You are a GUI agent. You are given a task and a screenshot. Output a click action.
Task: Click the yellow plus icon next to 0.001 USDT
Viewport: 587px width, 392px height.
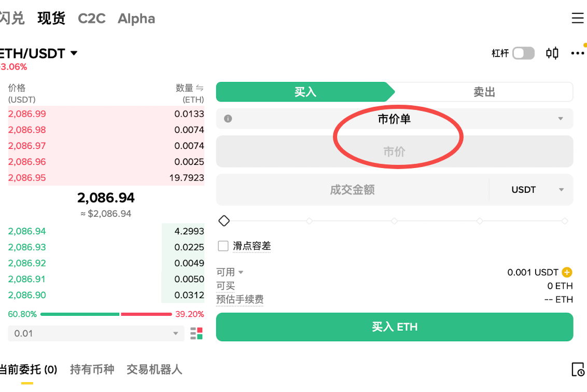(x=567, y=272)
